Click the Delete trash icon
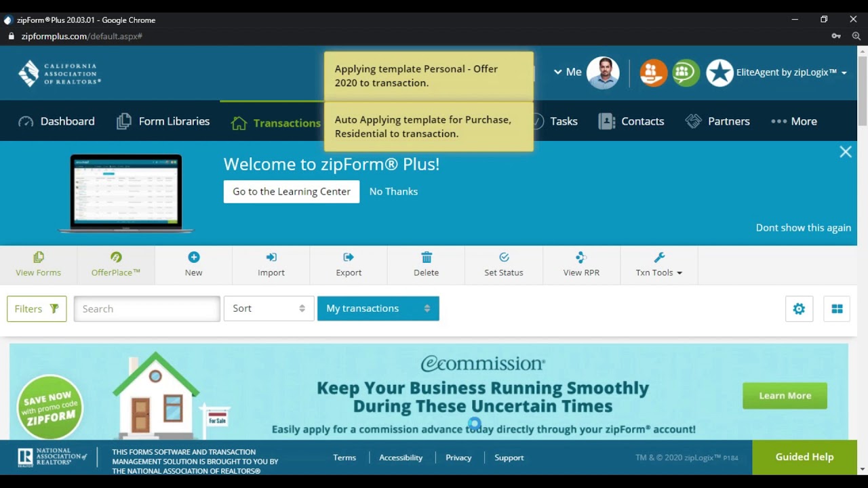Viewport: 868px width, 488px height. 427,258
